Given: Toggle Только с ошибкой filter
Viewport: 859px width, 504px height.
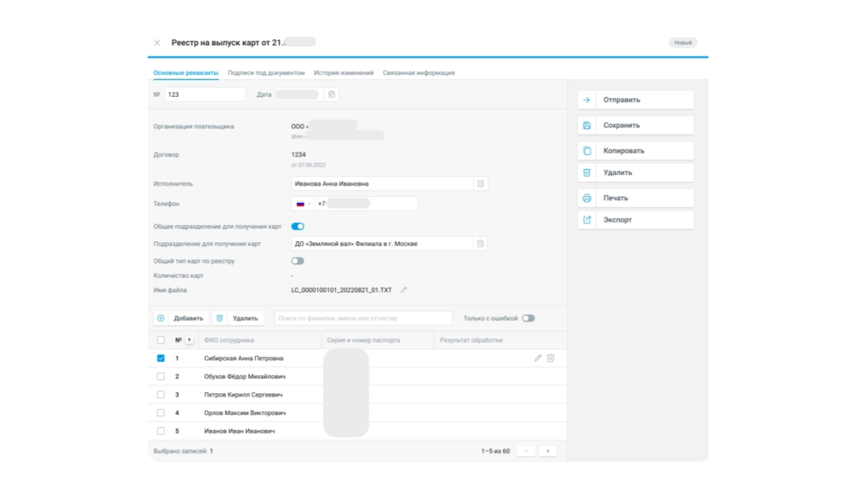Looking at the screenshot, I should (x=528, y=318).
